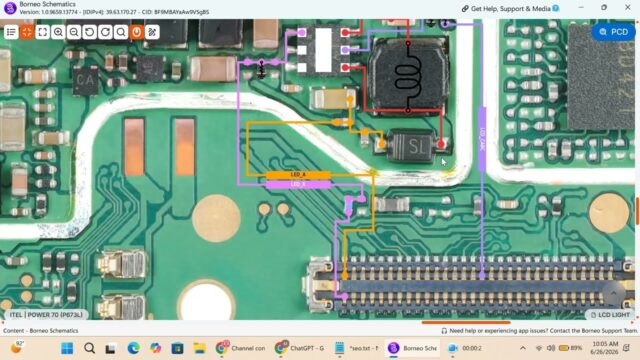The height and width of the screenshot is (360, 640).
Task: Open File Explorer from the taskbar
Action: coord(200,348)
